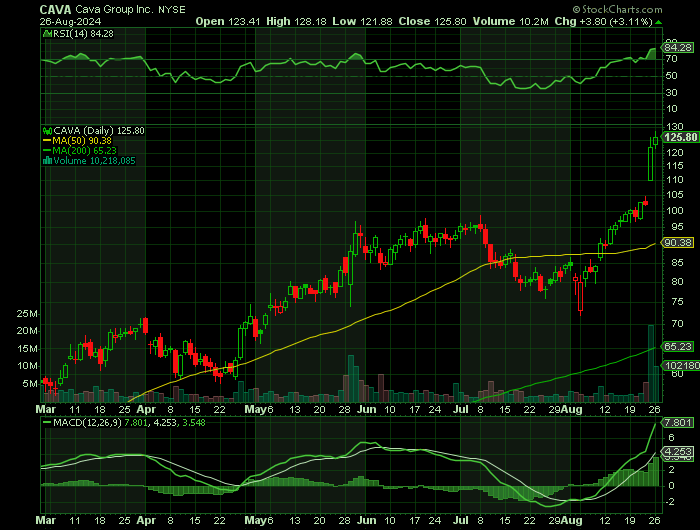Click the 4.253 signal value tag on right
The image size is (700, 530).
(678, 451)
